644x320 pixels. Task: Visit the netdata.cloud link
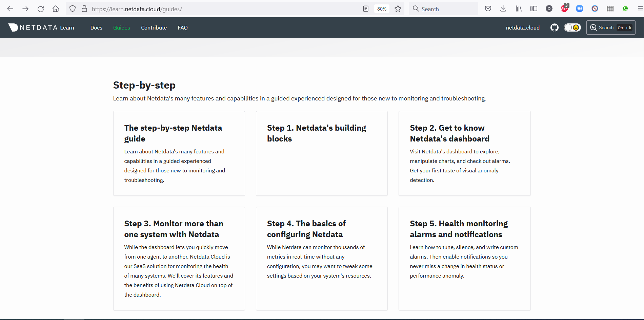tap(523, 27)
